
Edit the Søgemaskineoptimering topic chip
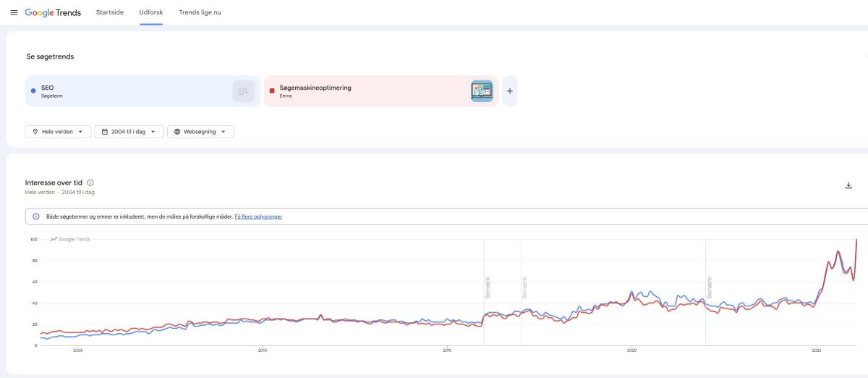click(381, 91)
